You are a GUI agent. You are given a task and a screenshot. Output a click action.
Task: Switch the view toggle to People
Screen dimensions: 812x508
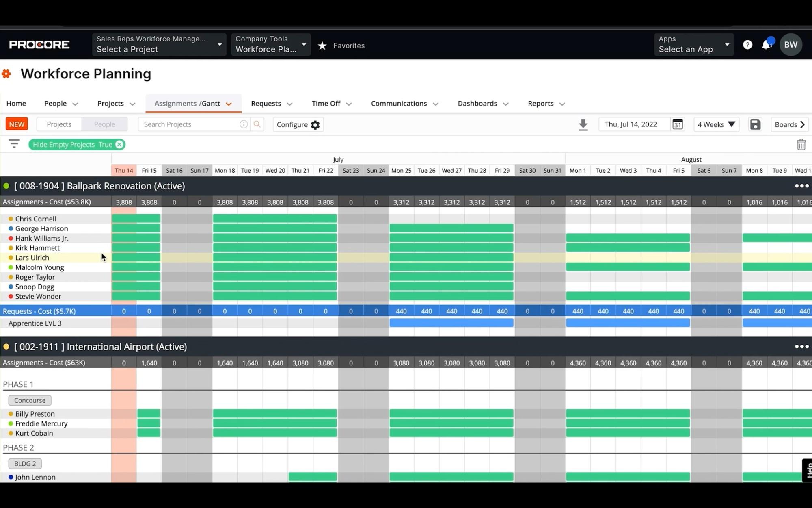[104, 124]
